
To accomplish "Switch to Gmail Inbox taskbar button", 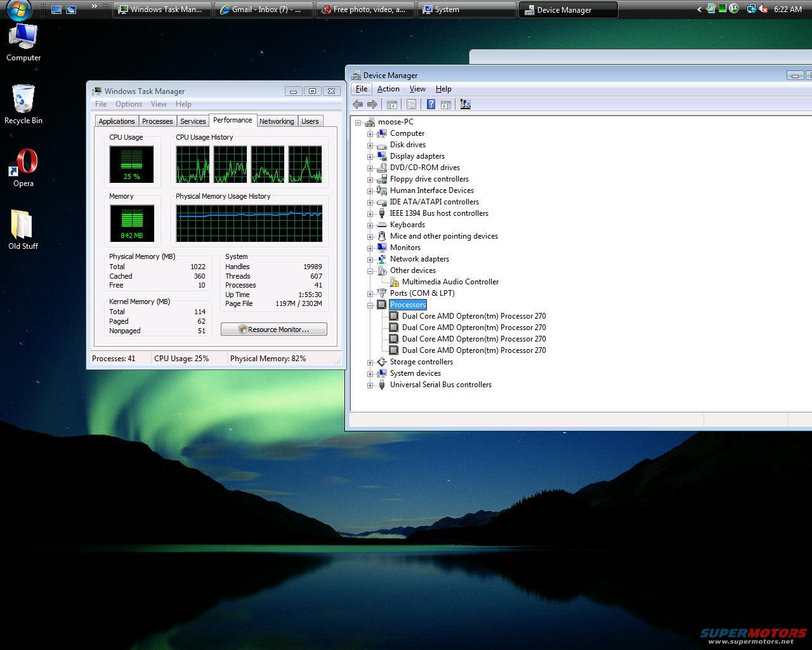I will tap(263, 10).
